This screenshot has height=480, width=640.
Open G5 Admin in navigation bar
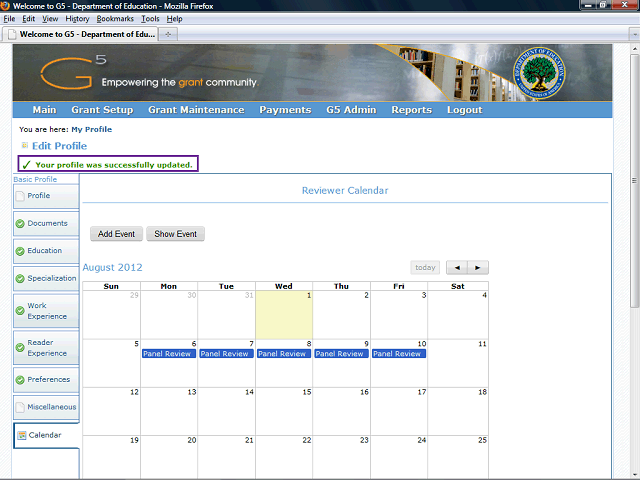tap(351, 110)
